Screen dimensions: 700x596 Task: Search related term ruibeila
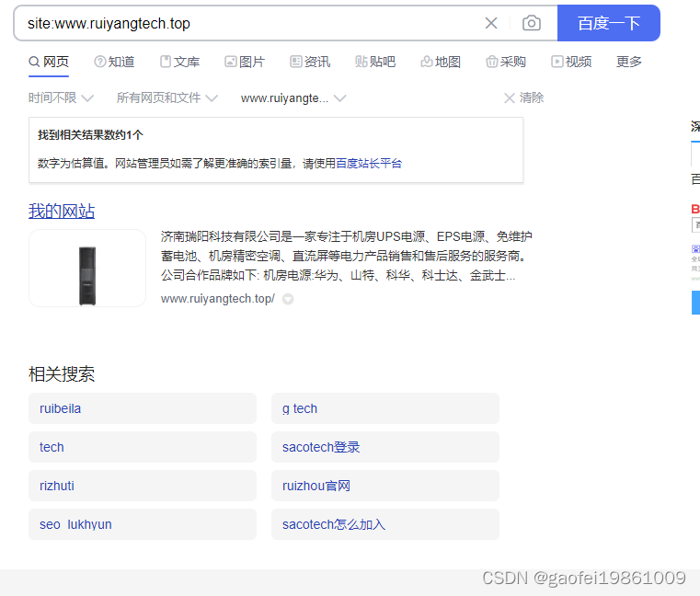(143, 408)
